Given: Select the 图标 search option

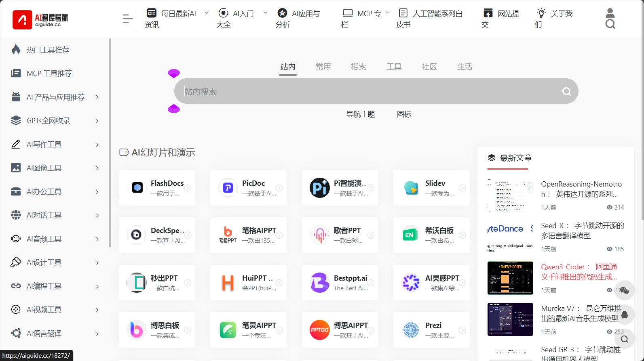Looking at the screenshot, I should coord(404,114).
